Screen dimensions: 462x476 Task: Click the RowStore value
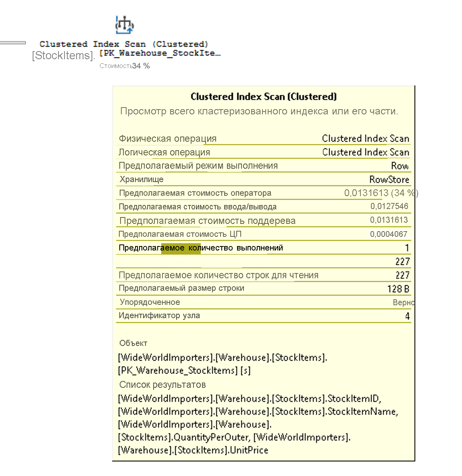click(x=389, y=180)
